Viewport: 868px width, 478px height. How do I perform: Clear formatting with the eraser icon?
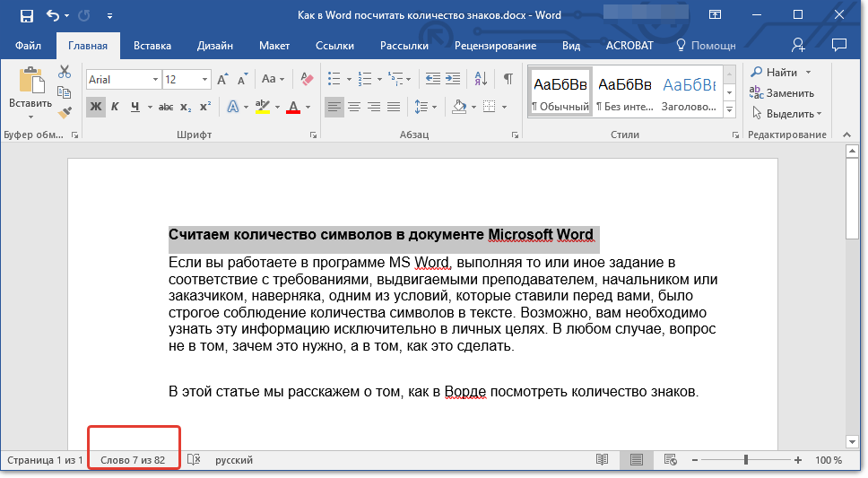click(308, 79)
